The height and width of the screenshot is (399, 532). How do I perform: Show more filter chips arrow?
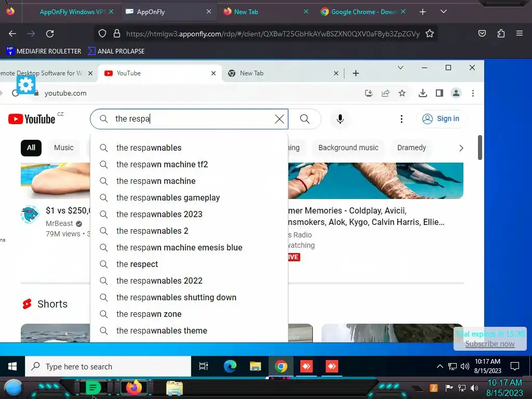pyautogui.click(x=461, y=148)
